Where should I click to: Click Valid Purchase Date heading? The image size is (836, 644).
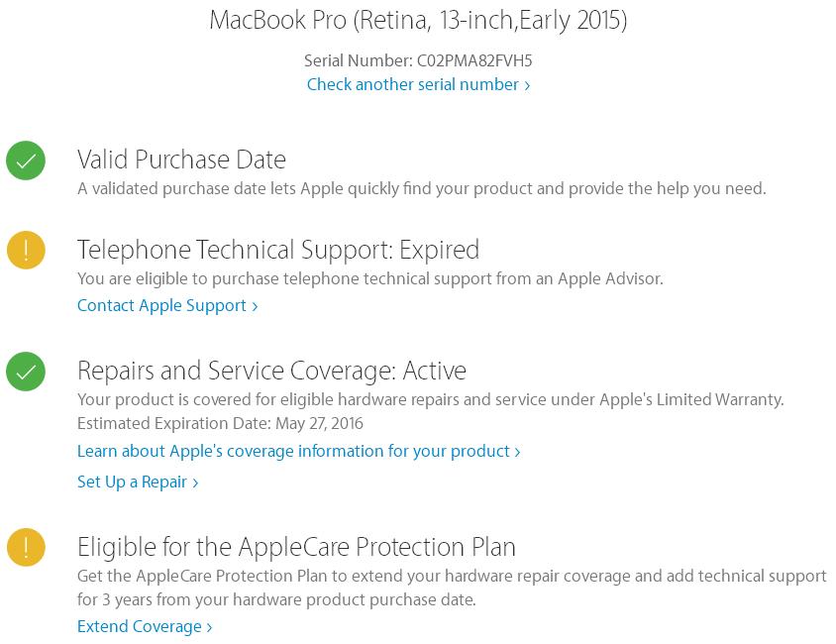click(x=181, y=160)
